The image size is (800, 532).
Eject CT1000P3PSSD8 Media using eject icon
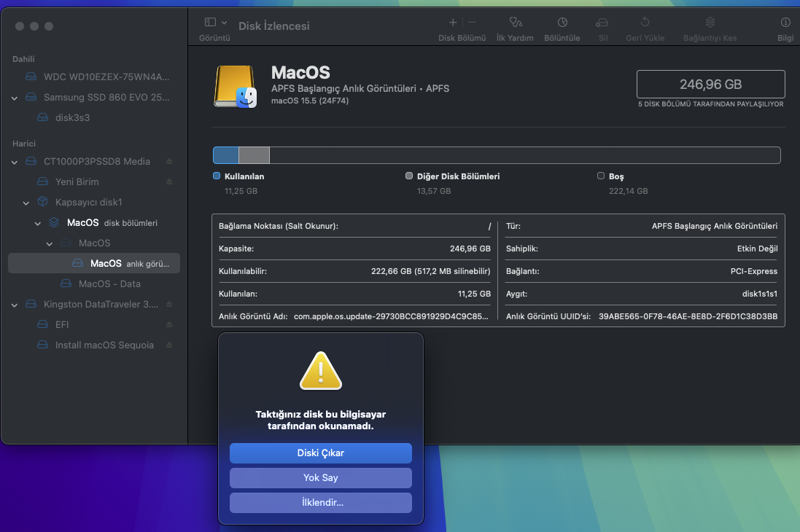[x=169, y=161]
